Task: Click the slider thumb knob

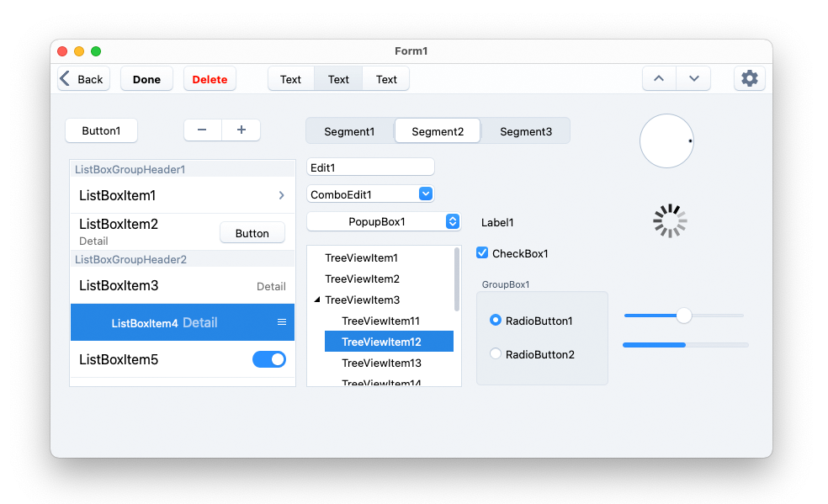Action: click(684, 316)
